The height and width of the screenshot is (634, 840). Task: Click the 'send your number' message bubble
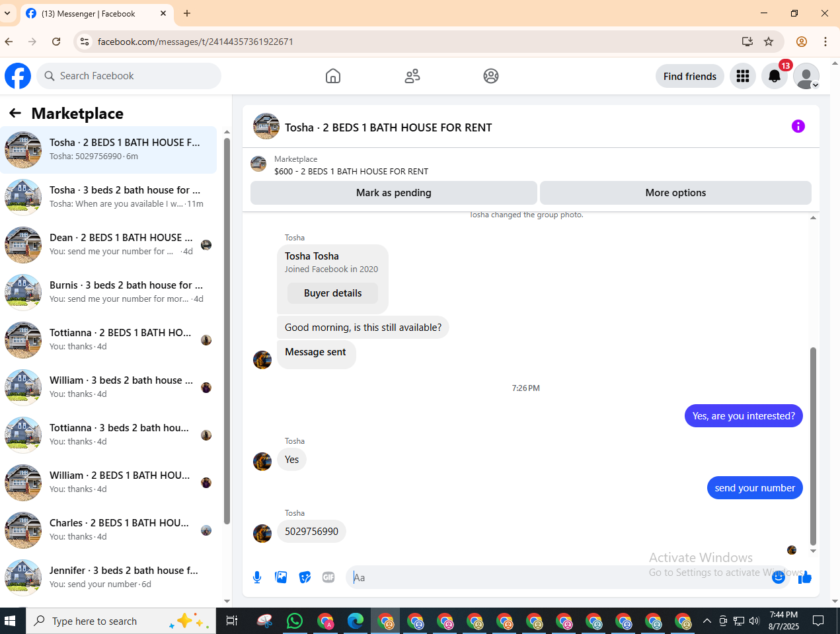[755, 488]
